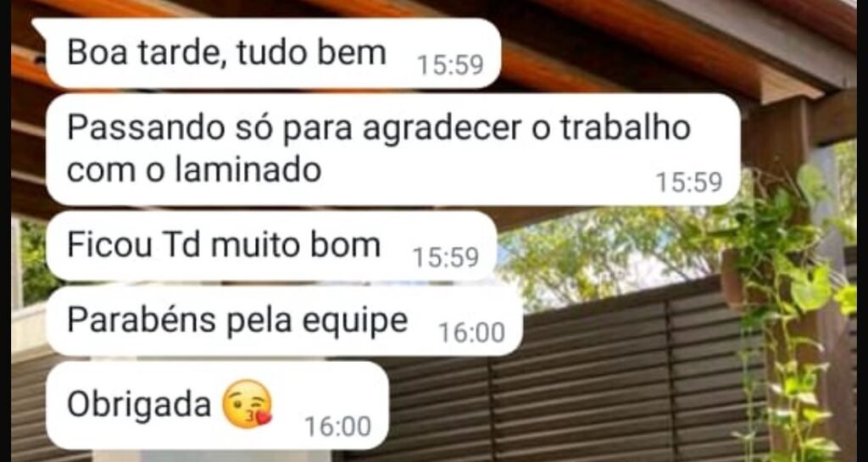Click the word 'Parabéns' in the chat
The image size is (868, 462).
140,321
